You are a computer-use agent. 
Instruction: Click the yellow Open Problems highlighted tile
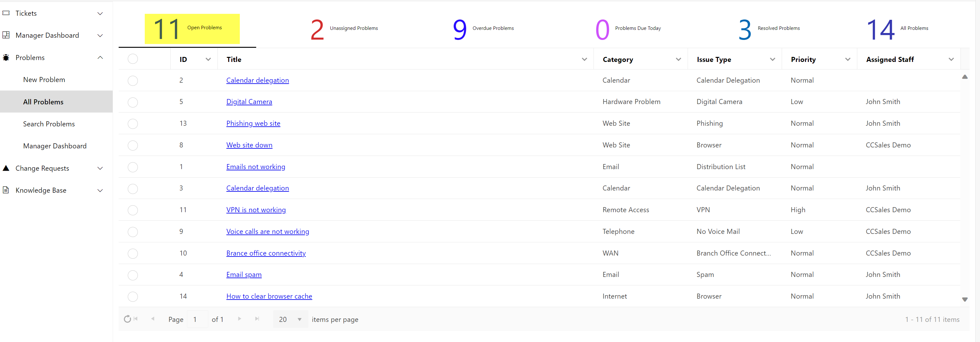tap(192, 29)
